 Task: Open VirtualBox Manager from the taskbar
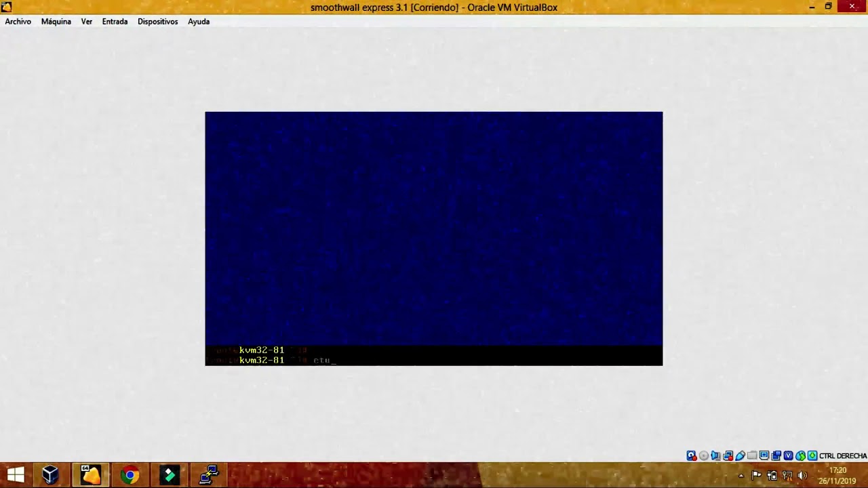(50, 475)
